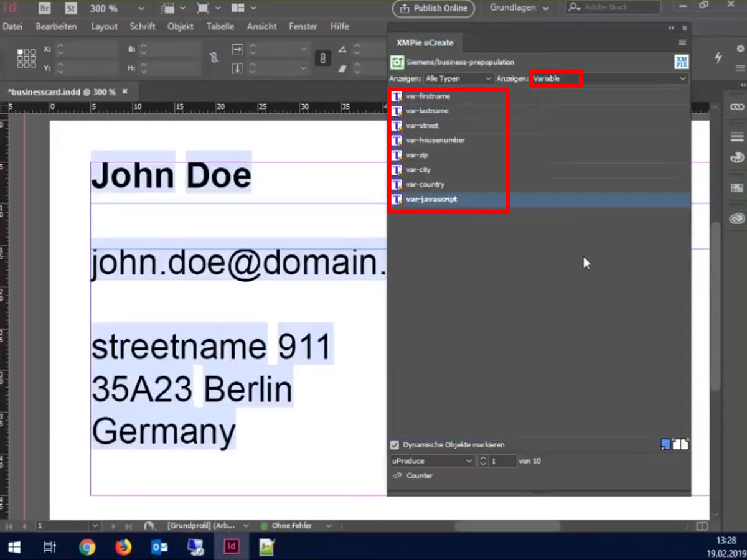Open the Schrift menu

point(143,27)
